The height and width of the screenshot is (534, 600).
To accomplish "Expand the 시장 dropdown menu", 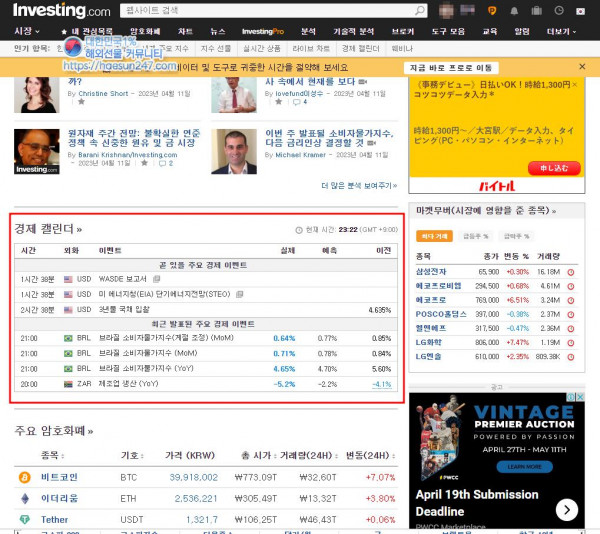I will [x=27, y=31].
